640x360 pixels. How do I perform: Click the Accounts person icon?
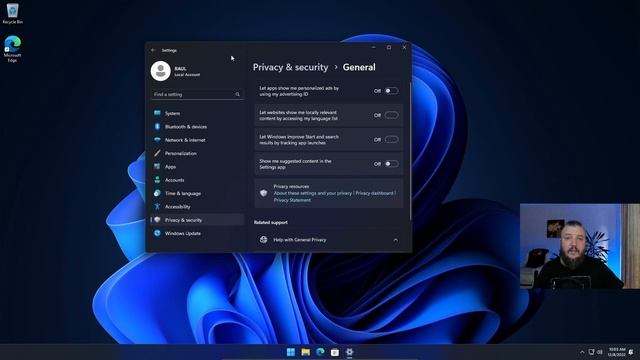pos(157,180)
